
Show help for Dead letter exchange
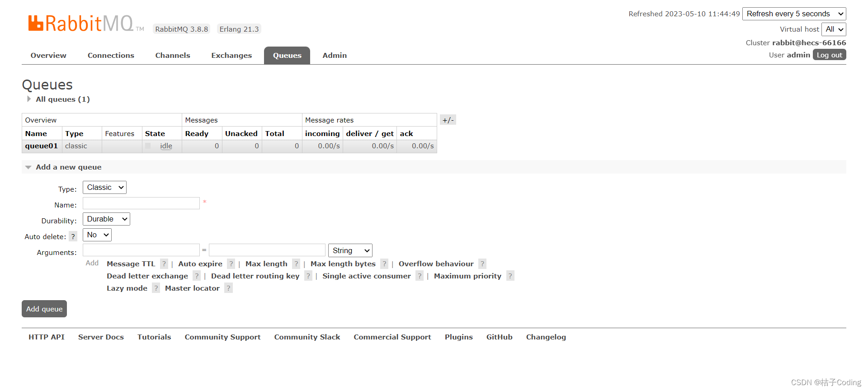tap(197, 276)
